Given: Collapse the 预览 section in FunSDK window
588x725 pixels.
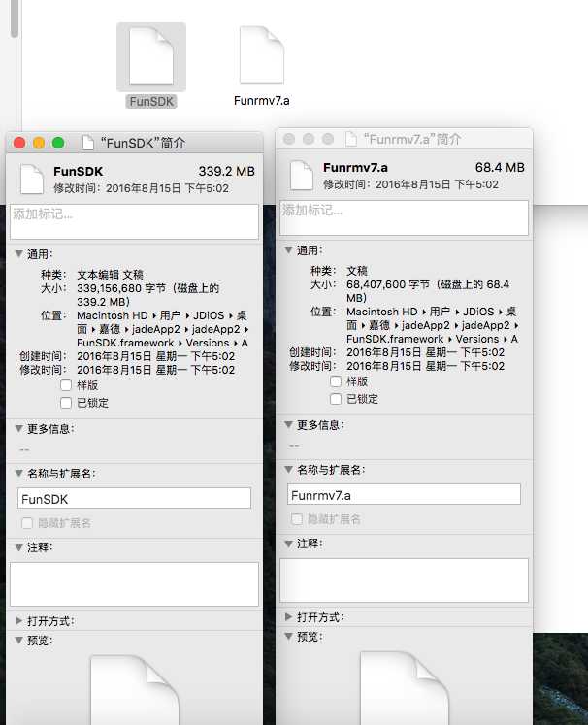Looking at the screenshot, I should click(18, 641).
